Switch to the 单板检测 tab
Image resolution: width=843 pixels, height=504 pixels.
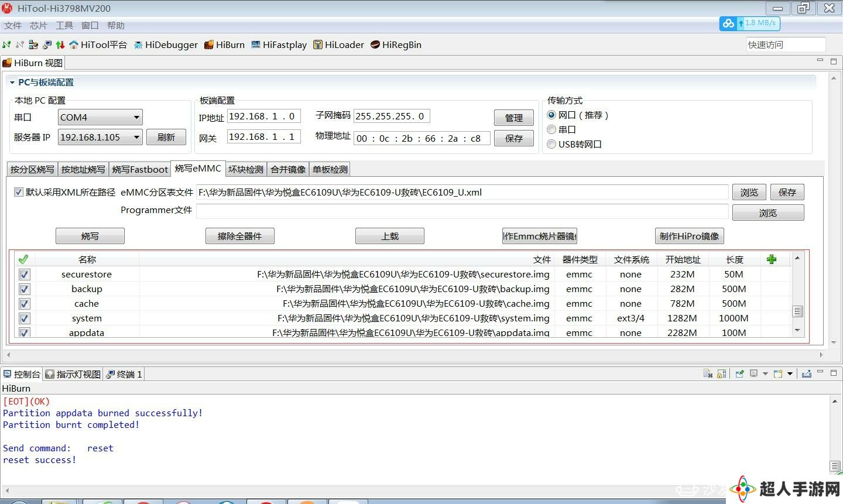tap(330, 169)
